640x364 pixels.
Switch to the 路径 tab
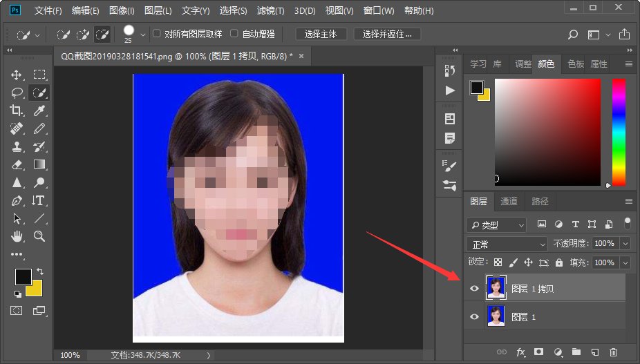point(540,201)
